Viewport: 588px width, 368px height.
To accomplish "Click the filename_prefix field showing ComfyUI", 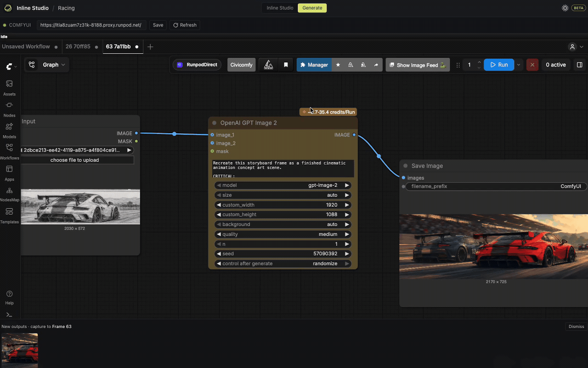I will click(496, 187).
